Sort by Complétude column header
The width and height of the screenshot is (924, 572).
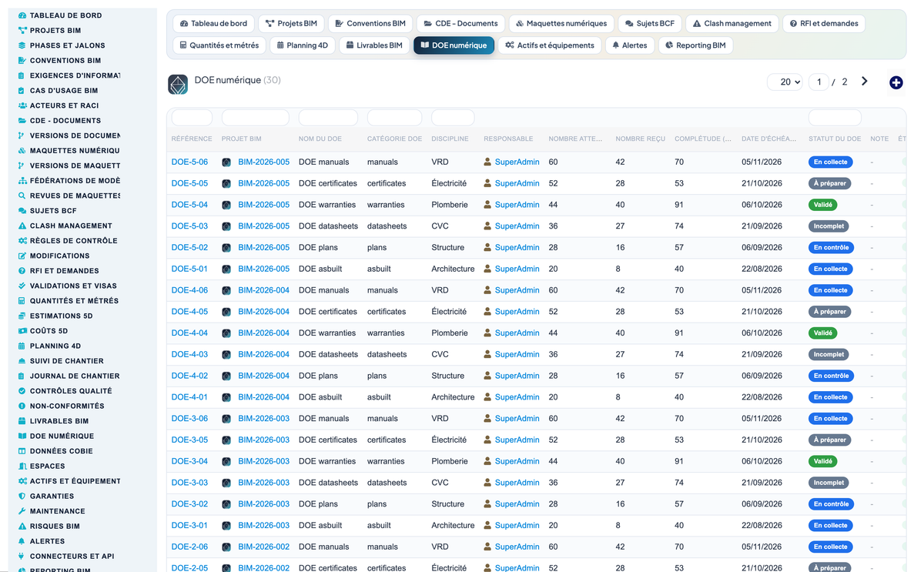point(703,139)
